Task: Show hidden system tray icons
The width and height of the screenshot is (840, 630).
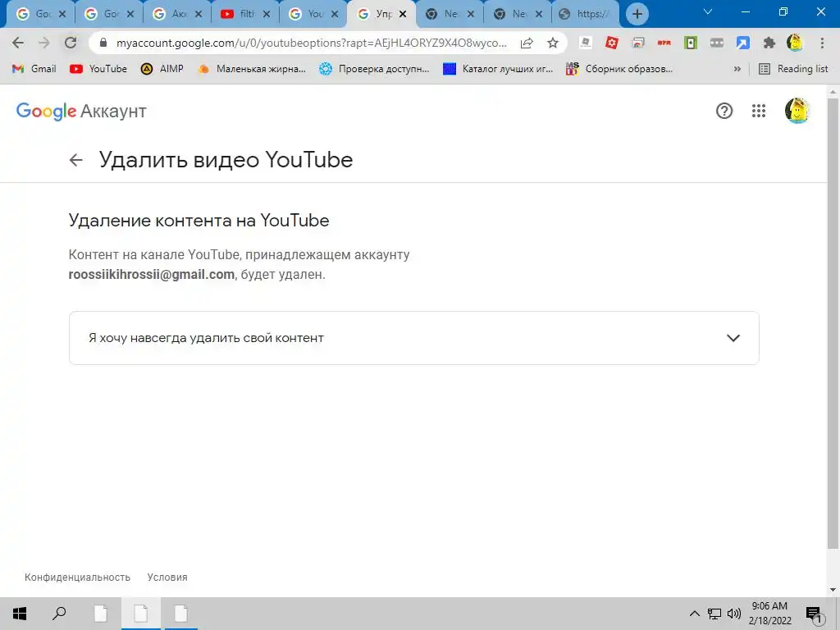Action: (694, 614)
